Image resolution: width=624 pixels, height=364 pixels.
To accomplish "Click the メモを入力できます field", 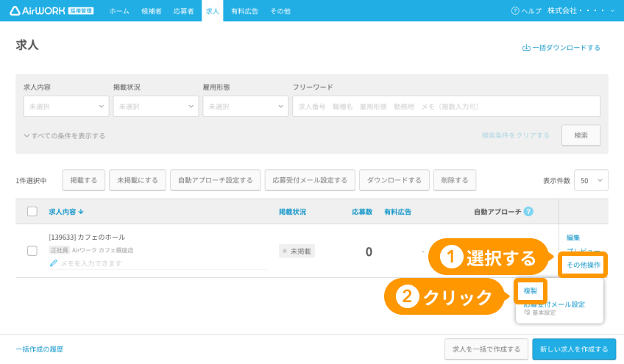I will (x=158, y=263).
